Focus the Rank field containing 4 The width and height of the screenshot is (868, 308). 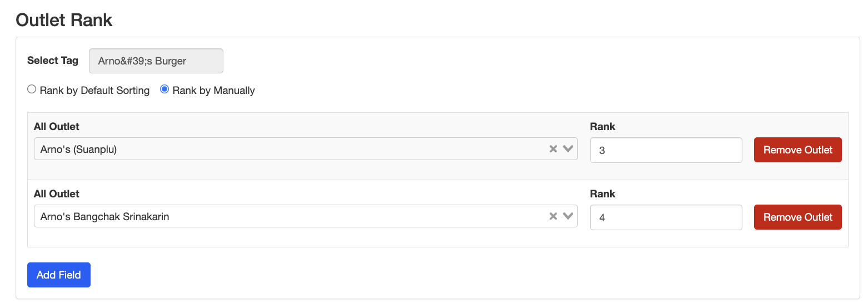pyautogui.click(x=665, y=217)
